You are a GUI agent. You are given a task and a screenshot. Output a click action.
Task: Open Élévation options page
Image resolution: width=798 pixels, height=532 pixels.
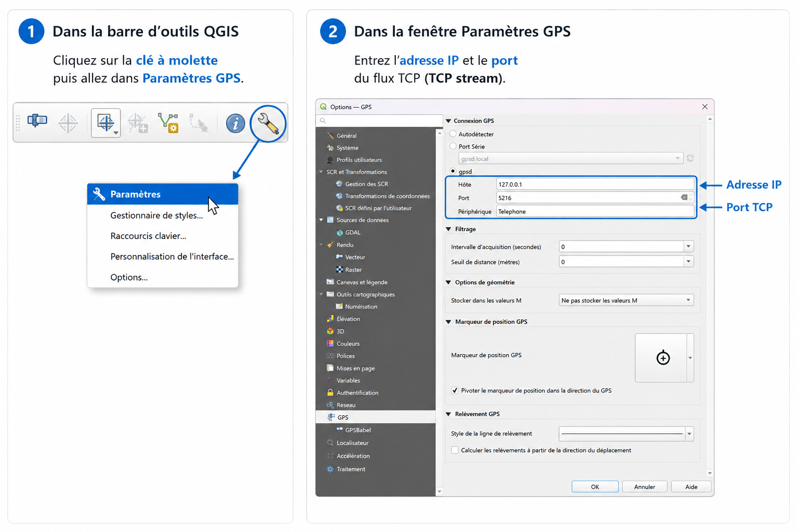(348, 319)
